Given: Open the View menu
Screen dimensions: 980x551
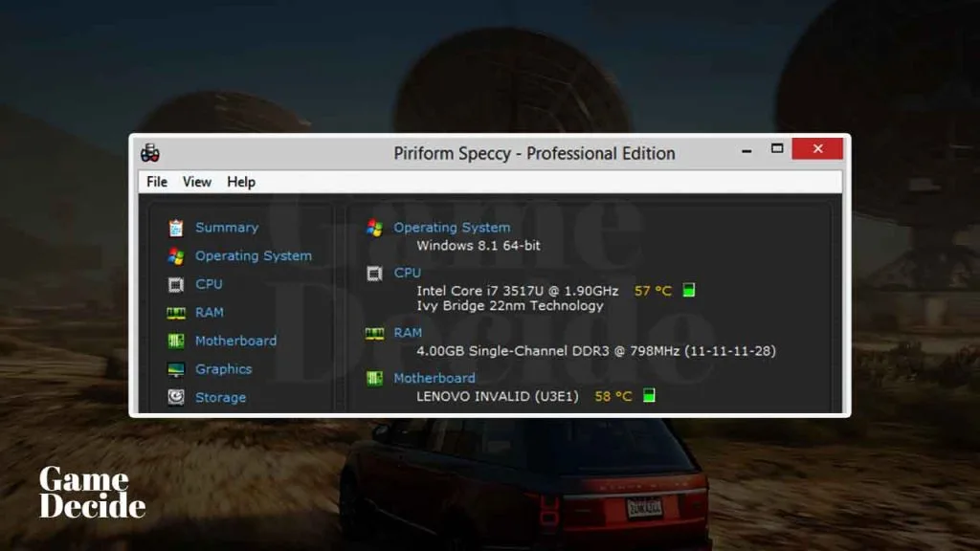Looking at the screenshot, I should 197,182.
